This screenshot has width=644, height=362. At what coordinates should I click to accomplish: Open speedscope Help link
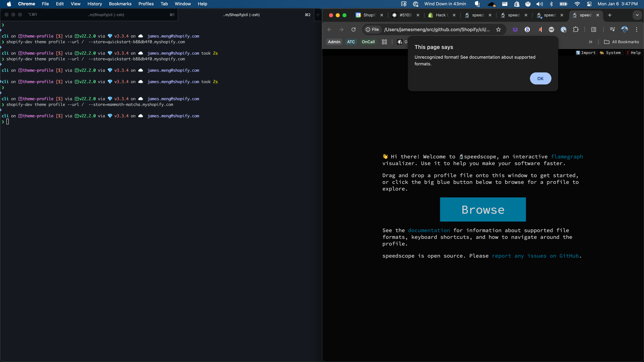click(x=633, y=53)
